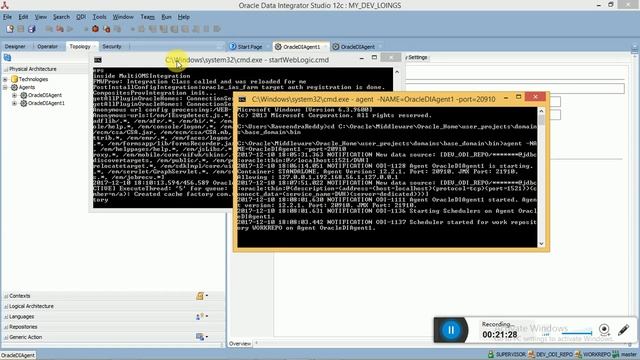Screen dimensions: 640x360
Task: Open the Team menu
Action: coord(147,17)
